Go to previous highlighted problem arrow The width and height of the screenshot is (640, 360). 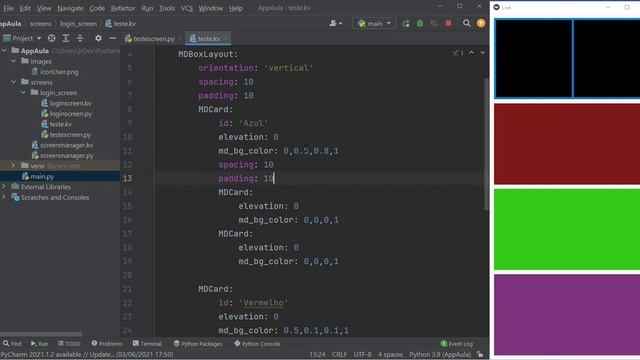click(x=471, y=53)
